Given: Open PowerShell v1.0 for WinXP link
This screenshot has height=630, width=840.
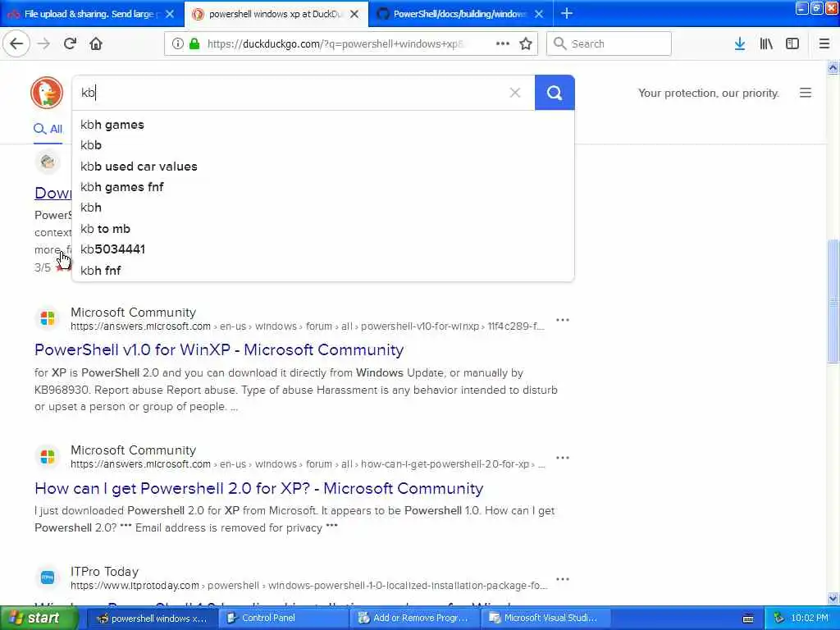Looking at the screenshot, I should (x=218, y=349).
